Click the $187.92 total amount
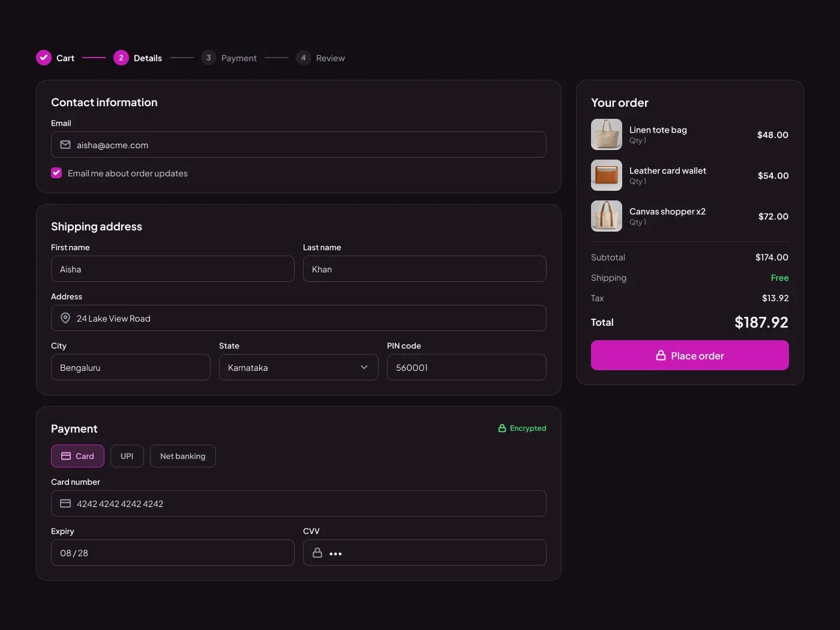 click(761, 322)
